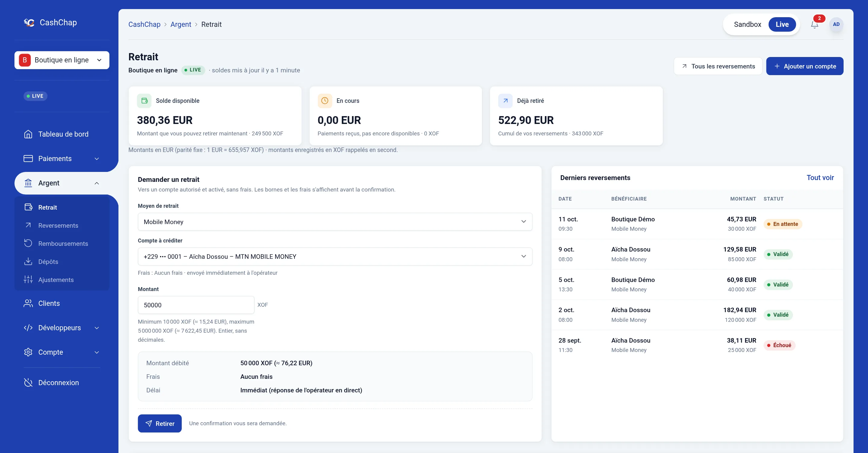Click the Tableau de bord home icon
This screenshot has height=453, width=868.
pos(28,134)
